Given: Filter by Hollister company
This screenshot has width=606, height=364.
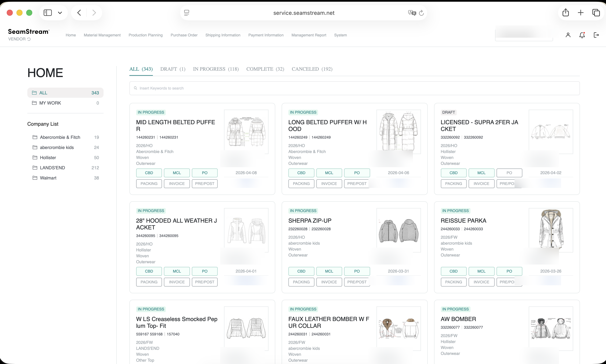Looking at the screenshot, I should click(x=65, y=158).
